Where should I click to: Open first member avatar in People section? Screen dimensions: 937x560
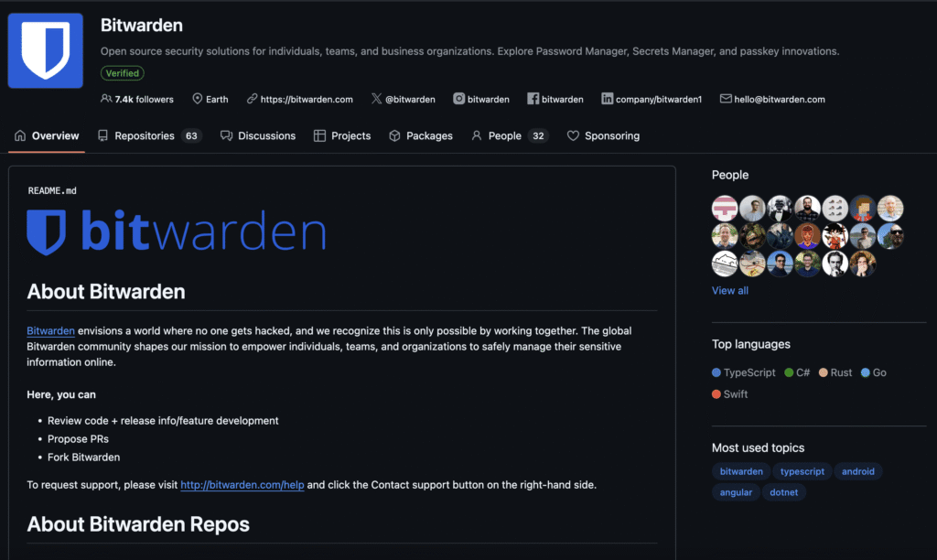coord(725,208)
